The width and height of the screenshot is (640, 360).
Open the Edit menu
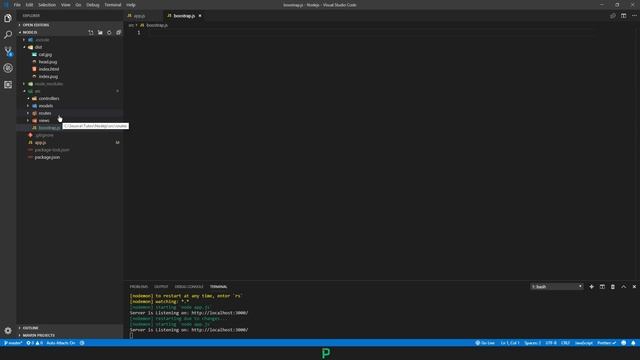tap(29, 5)
